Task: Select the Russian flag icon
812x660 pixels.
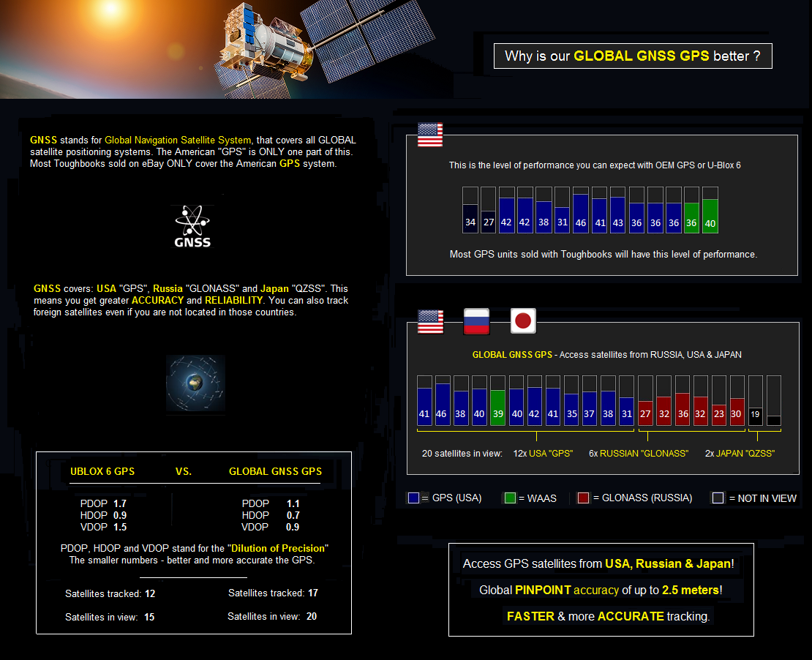Action: 476,321
